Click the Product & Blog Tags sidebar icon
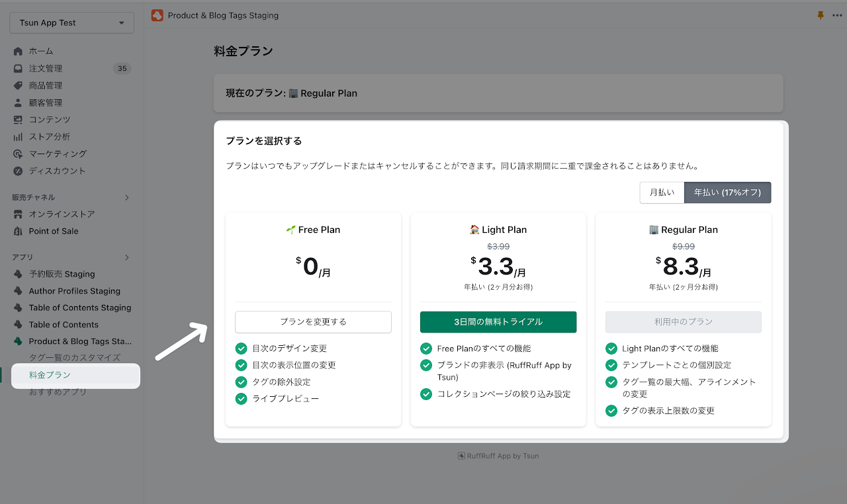The height and width of the screenshot is (504, 847). pos(18,341)
